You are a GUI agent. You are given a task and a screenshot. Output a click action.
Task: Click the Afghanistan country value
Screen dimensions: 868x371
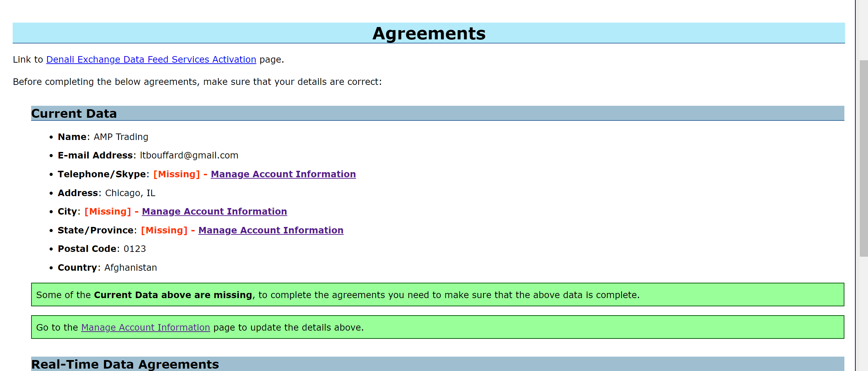tap(130, 268)
